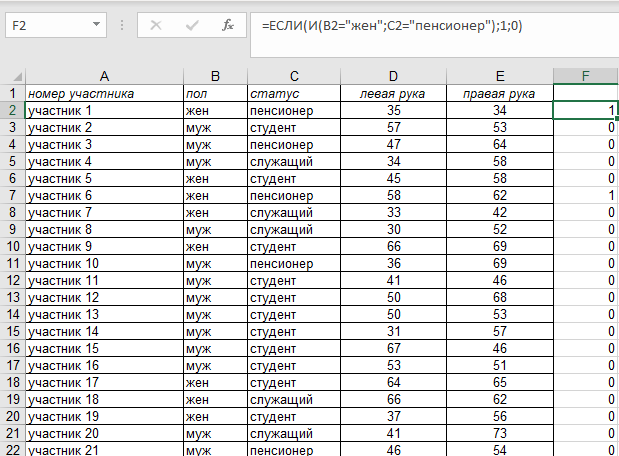Click the name box resize dots handle
This screenshot has height=456, width=619.
click(121, 25)
